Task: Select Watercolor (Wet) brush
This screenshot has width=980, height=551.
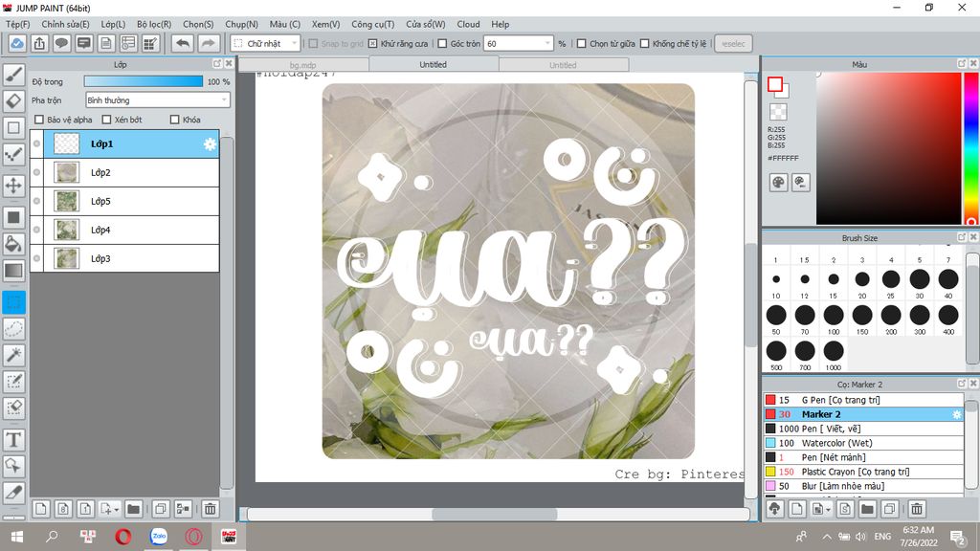Action: pos(863,443)
